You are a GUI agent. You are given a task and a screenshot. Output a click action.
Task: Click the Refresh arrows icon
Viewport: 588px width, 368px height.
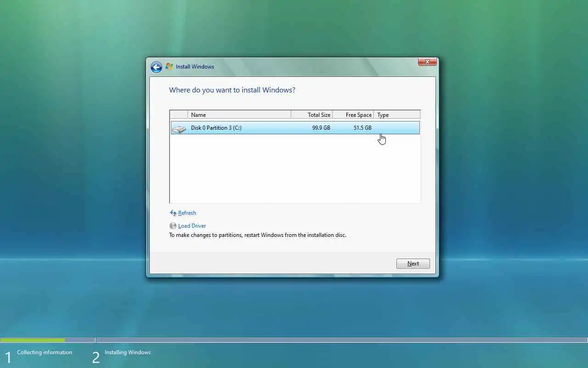[173, 213]
